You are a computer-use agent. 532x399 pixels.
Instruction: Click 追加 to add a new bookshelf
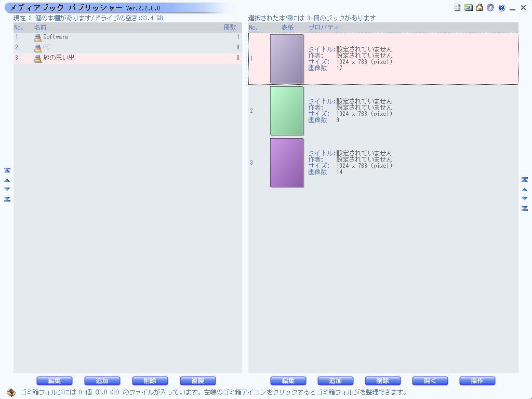pyautogui.click(x=102, y=380)
